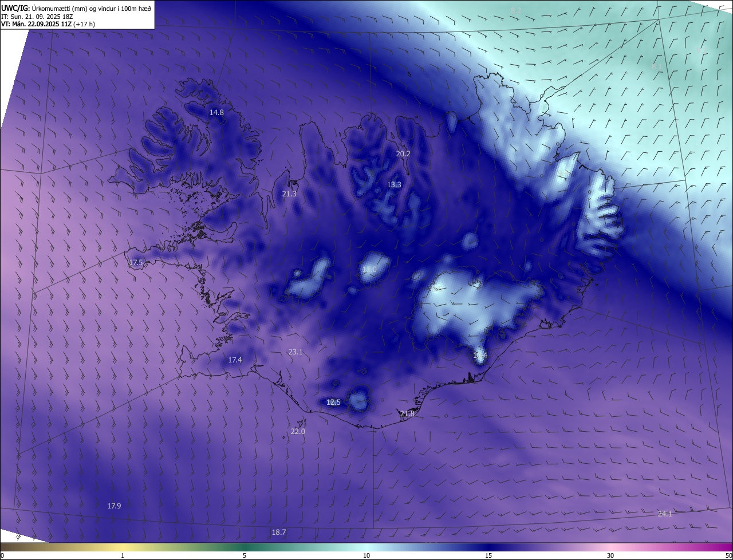Image resolution: width=733 pixels, height=560 pixels.
Task: Click the 14.8 value in the Westfjords
Action: click(216, 113)
